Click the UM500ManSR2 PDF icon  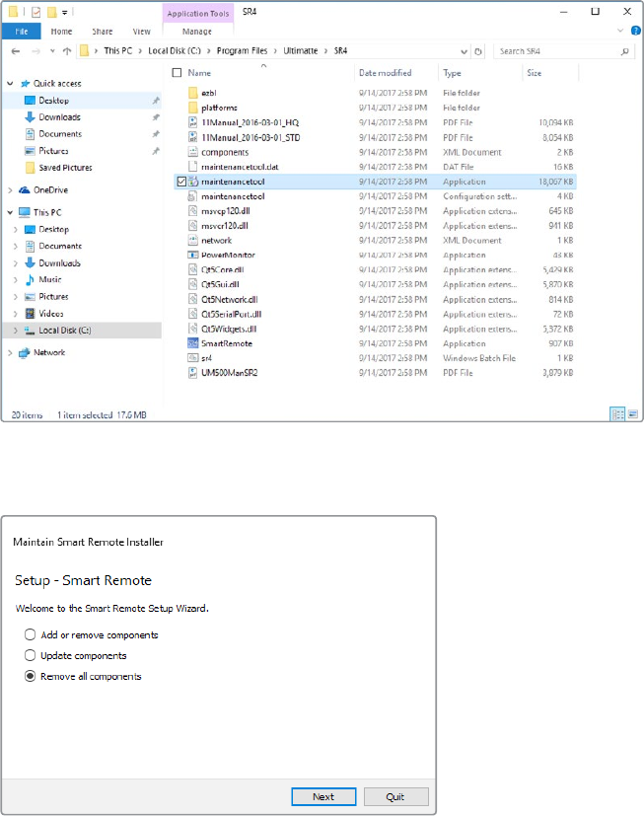click(193, 373)
